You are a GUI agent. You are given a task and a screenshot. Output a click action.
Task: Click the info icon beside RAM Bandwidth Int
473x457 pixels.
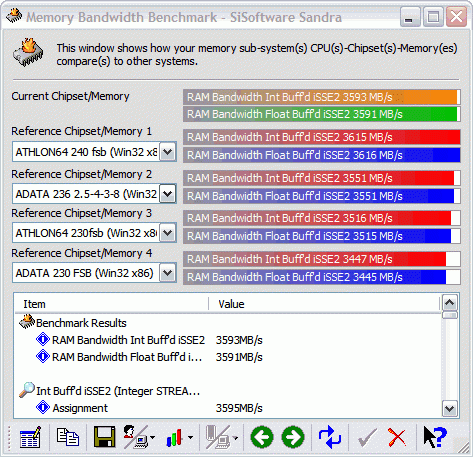point(43,340)
